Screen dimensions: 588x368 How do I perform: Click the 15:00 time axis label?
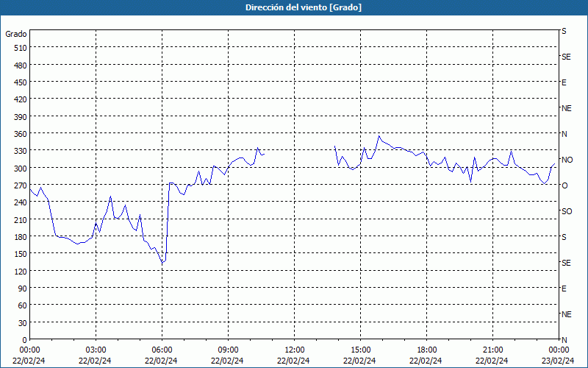[360, 350]
